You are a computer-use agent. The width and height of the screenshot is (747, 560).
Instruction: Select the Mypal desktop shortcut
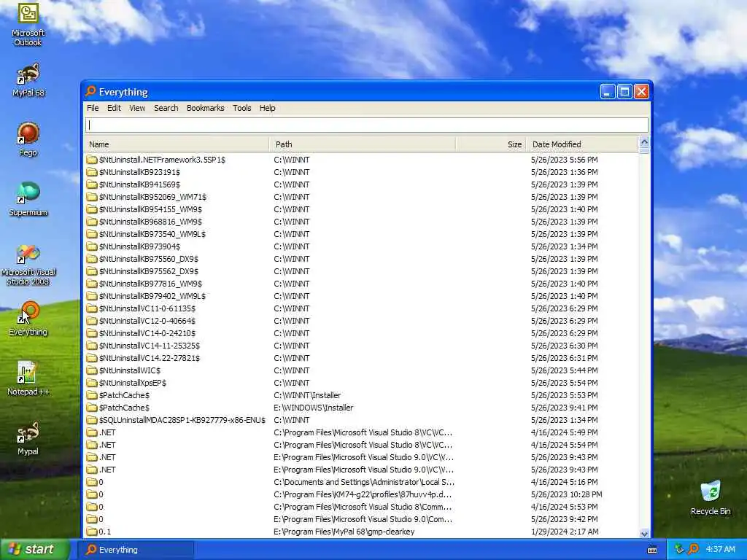tap(28, 438)
